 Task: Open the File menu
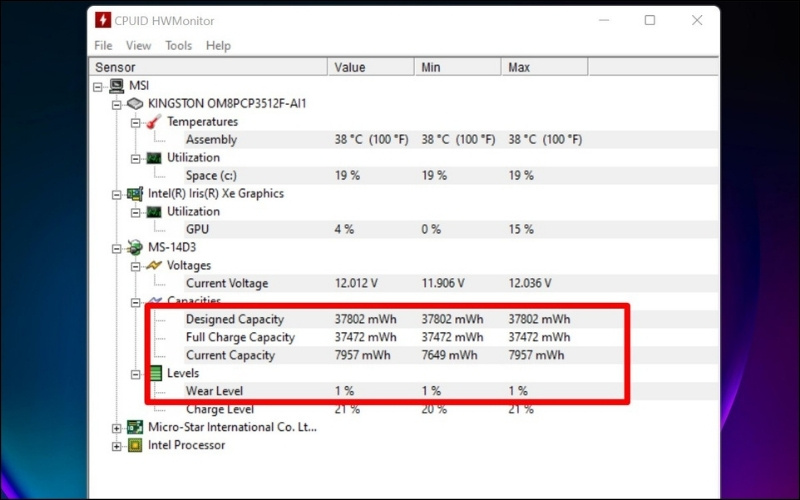click(x=103, y=45)
